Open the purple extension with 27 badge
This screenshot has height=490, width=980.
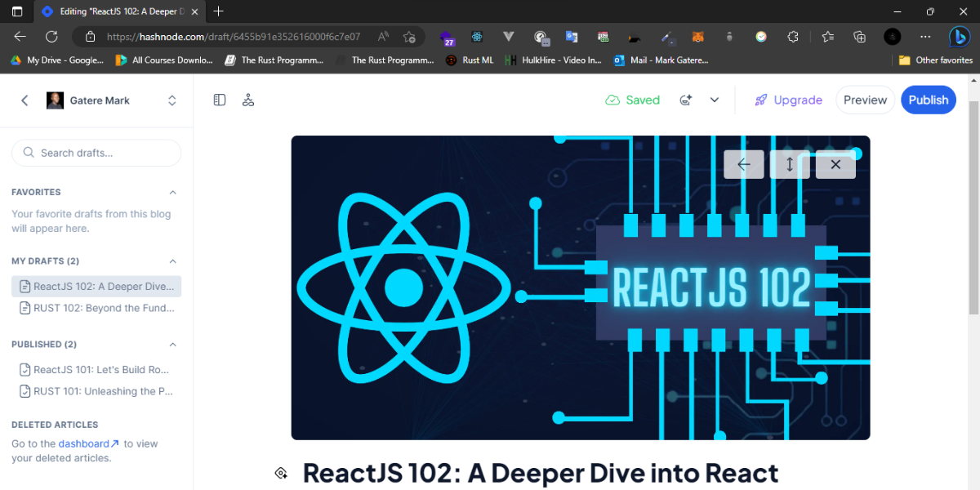(x=448, y=38)
